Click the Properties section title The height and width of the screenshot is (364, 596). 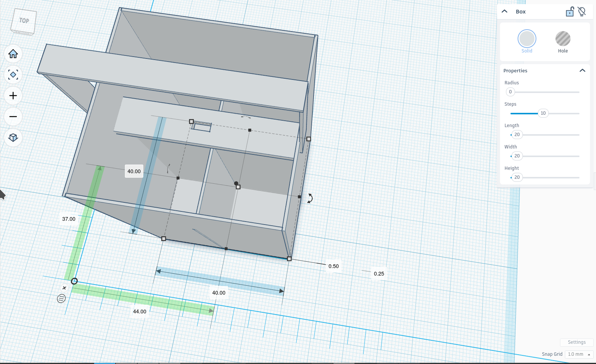tap(515, 70)
